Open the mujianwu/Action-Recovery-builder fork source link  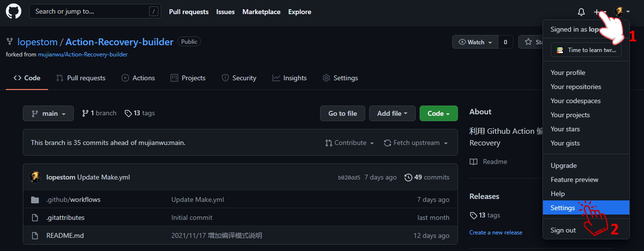[83, 54]
